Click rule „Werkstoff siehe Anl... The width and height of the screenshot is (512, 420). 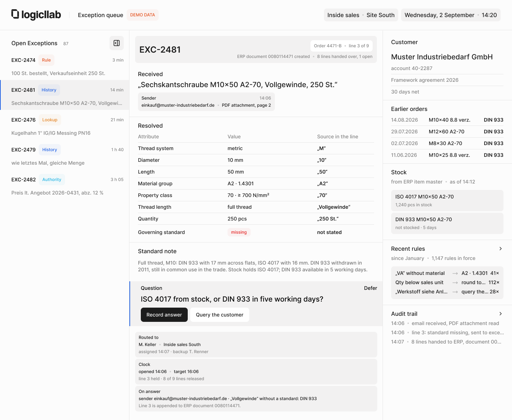click(447, 292)
